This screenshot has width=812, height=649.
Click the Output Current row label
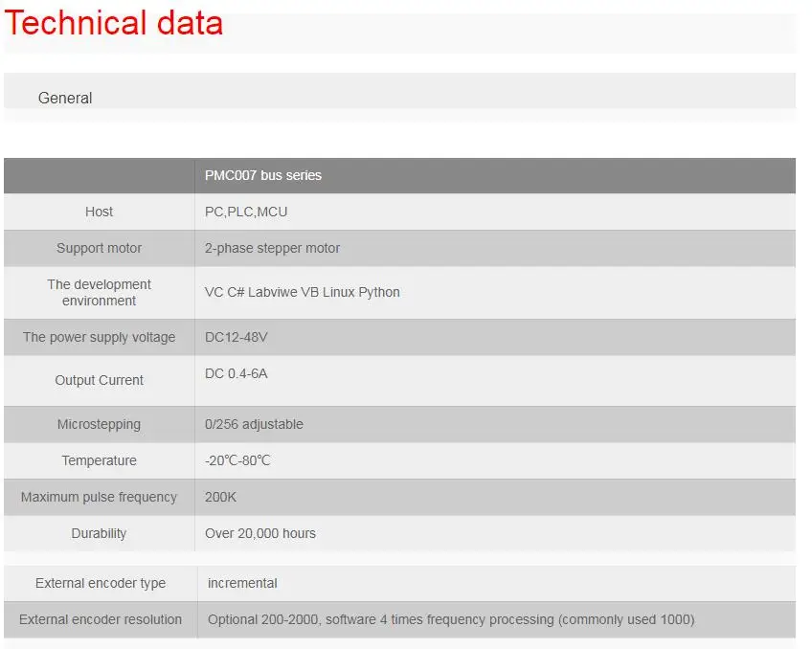(99, 380)
